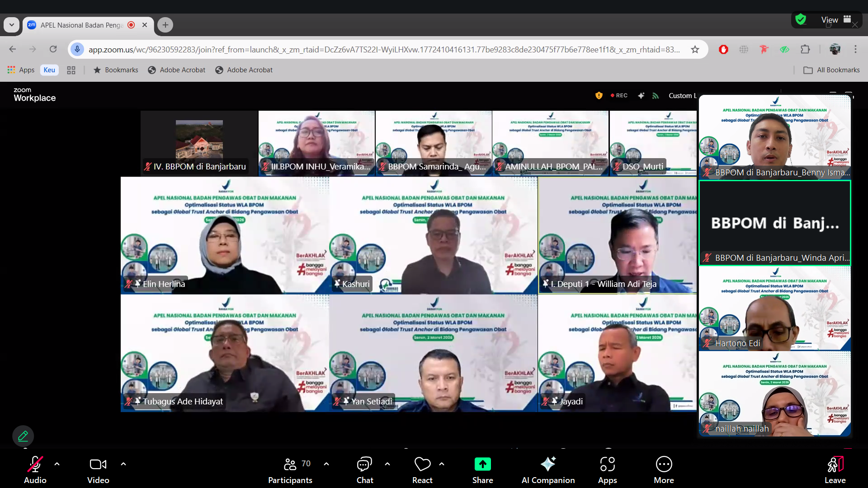Toggle the Video camera on
The height and width of the screenshot is (488, 868).
tap(98, 465)
